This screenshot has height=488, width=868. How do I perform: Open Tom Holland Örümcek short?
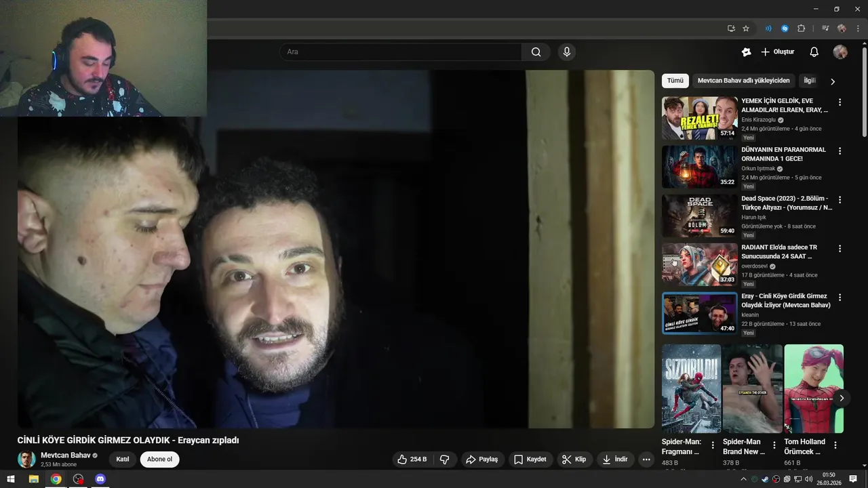point(814,389)
